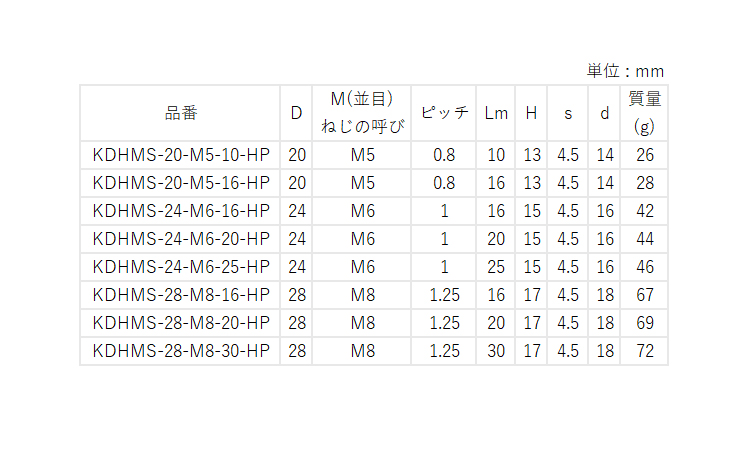This screenshot has height=450, width=750.
Task: Select mass value 67 cell
Action: tap(645, 295)
